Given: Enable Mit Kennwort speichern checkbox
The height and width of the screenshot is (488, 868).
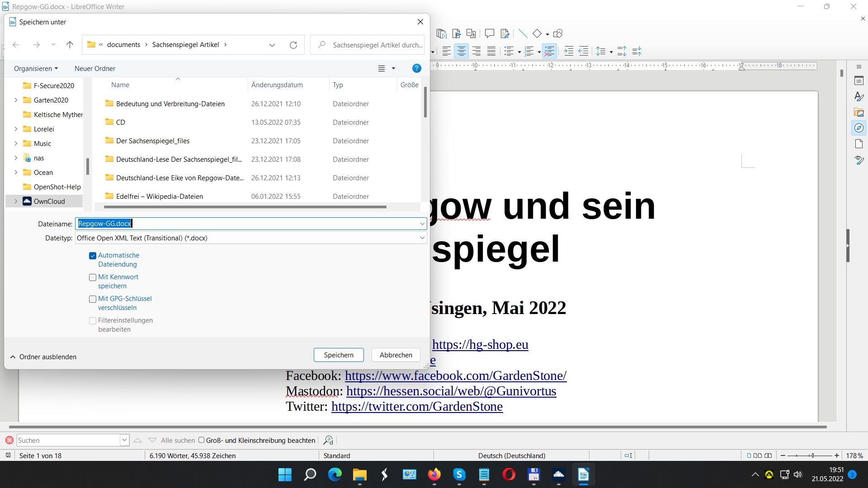Looking at the screenshot, I should pos(93,277).
